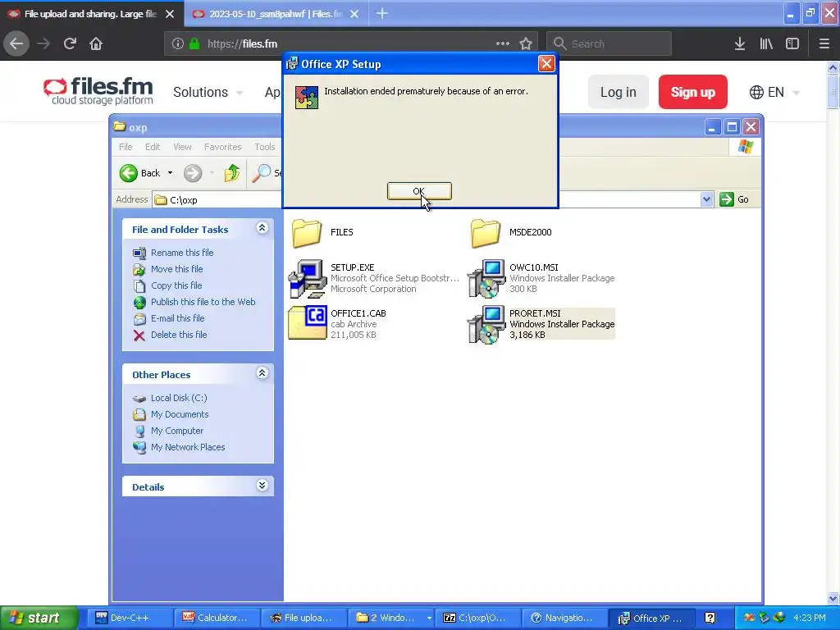Expand Details panel

[262, 486]
